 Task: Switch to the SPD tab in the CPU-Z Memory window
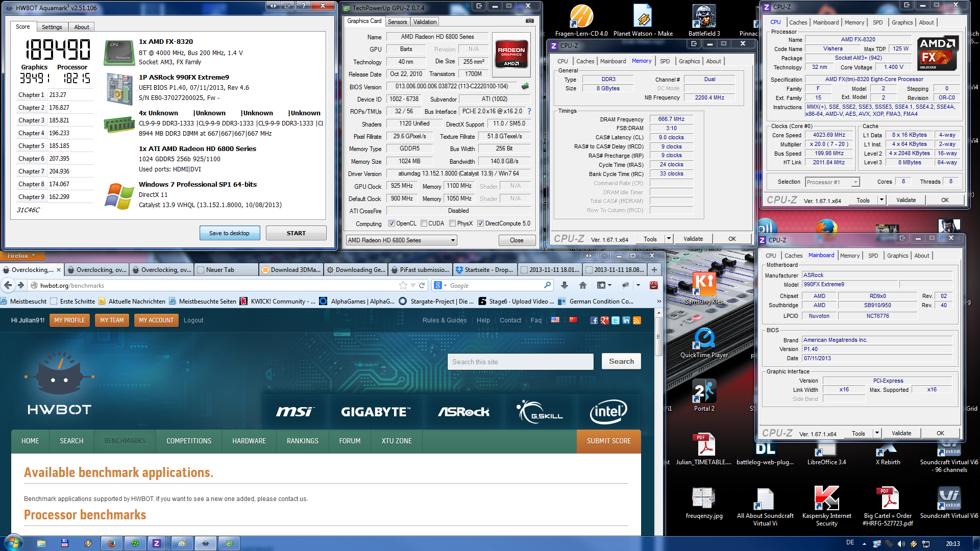(665, 61)
